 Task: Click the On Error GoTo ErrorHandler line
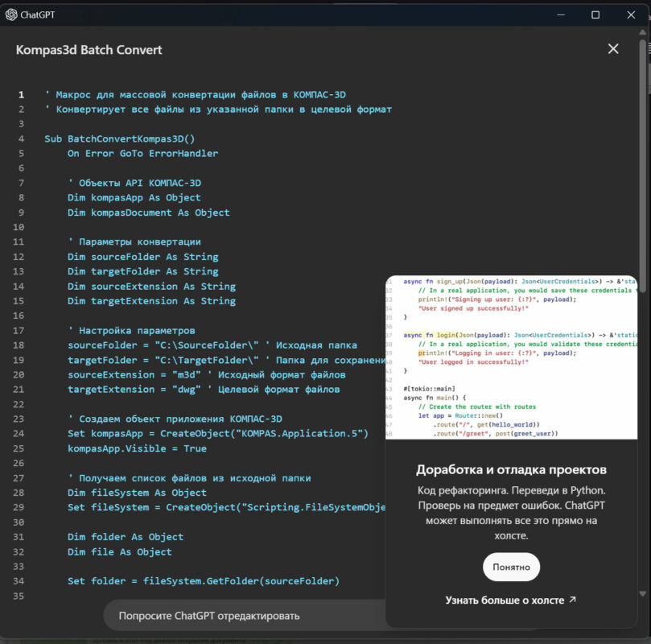pos(142,154)
